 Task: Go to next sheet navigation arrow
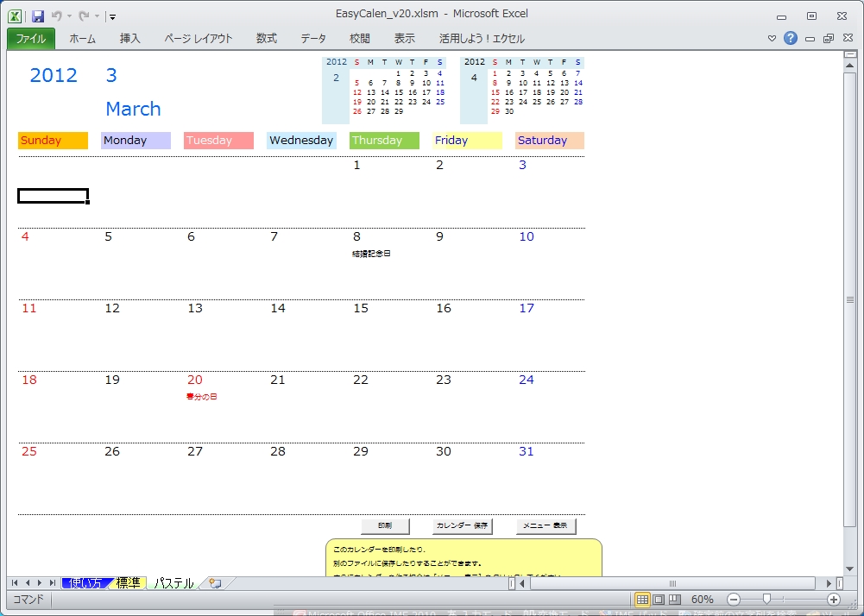tap(40, 583)
